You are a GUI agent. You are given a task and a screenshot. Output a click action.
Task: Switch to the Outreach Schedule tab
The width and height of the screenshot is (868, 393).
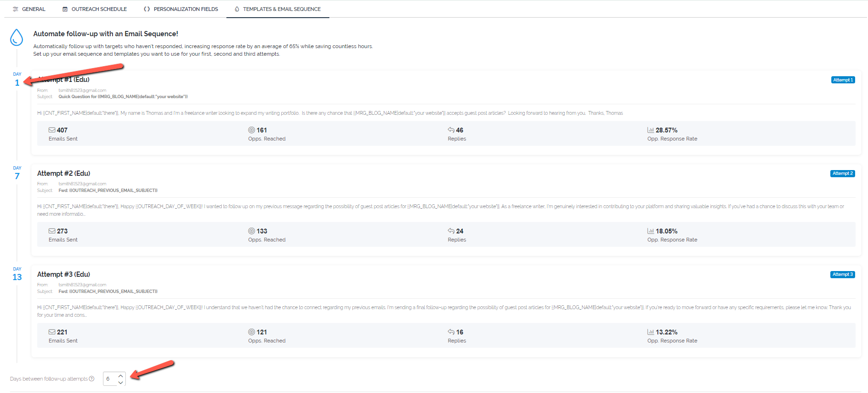click(94, 9)
